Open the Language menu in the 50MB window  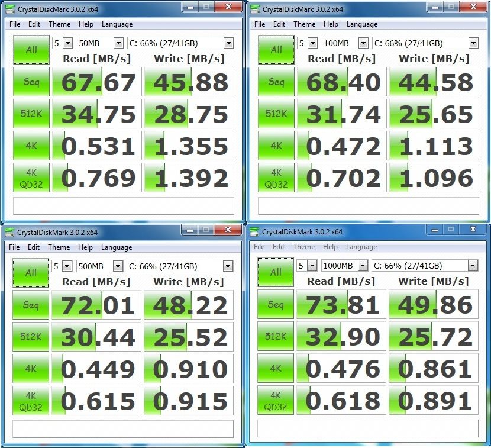[117, 24]
